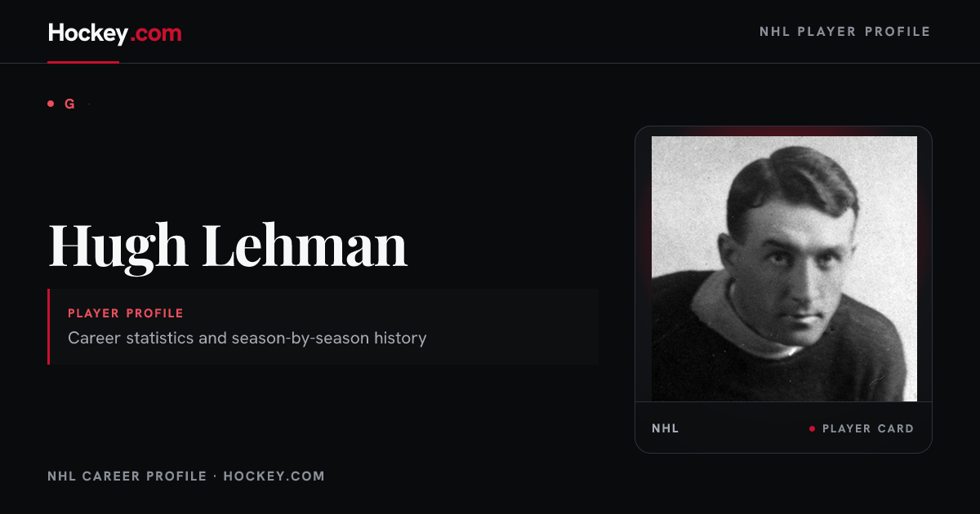
Task: Select the G goaltender position label
Action: tap(69, 104)
